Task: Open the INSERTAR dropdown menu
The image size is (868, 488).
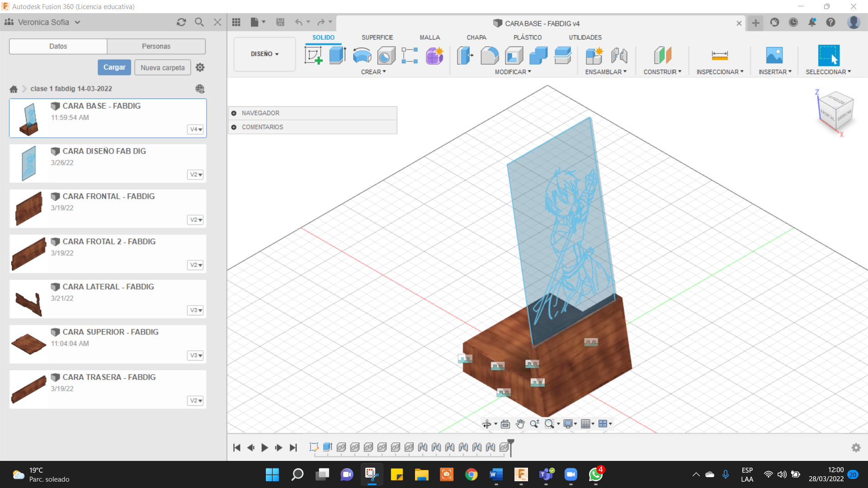Action: click(x=775, y=72)
